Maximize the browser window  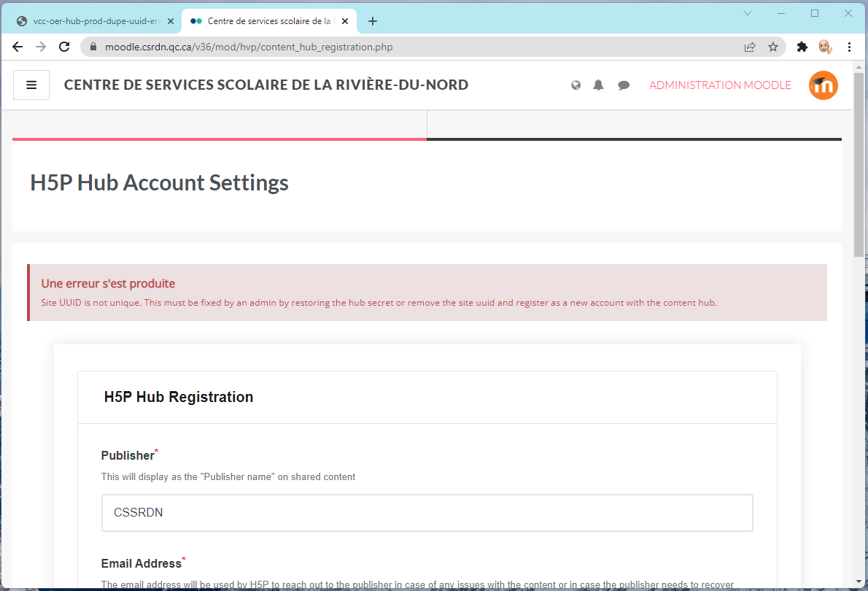(815, 13)
